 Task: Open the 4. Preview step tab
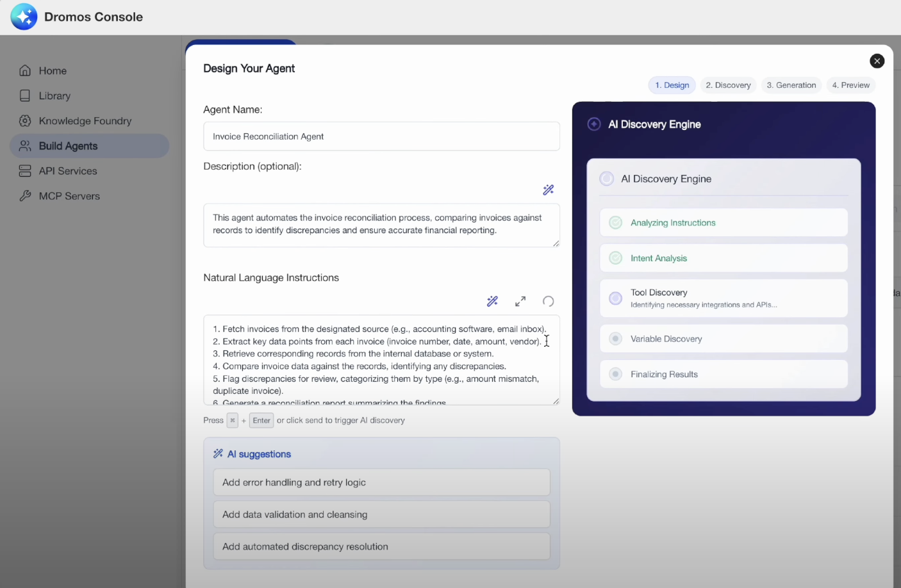[x=850, y=85]
